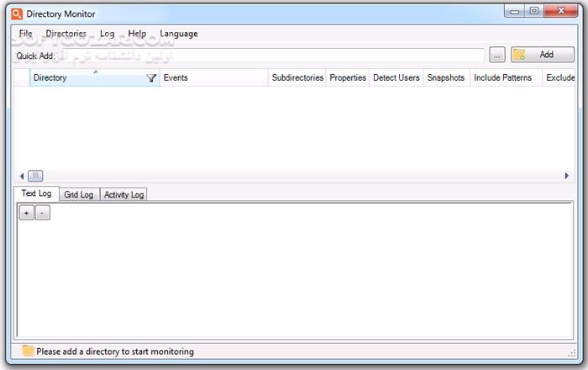Click the Properties column header
Screen dimensions: 588x370
(348, 77)
